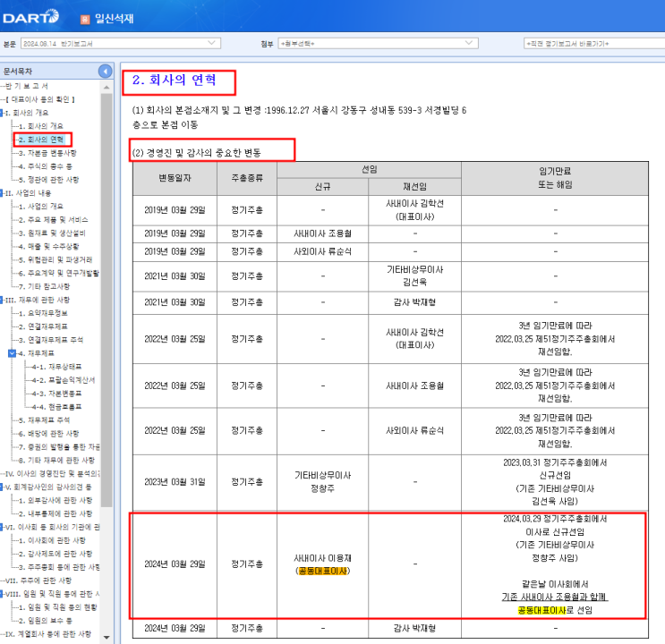This screenshot has height=644, width=665.
Task: Open 5. 정관에 관한 사항
Action: (48, 180)
